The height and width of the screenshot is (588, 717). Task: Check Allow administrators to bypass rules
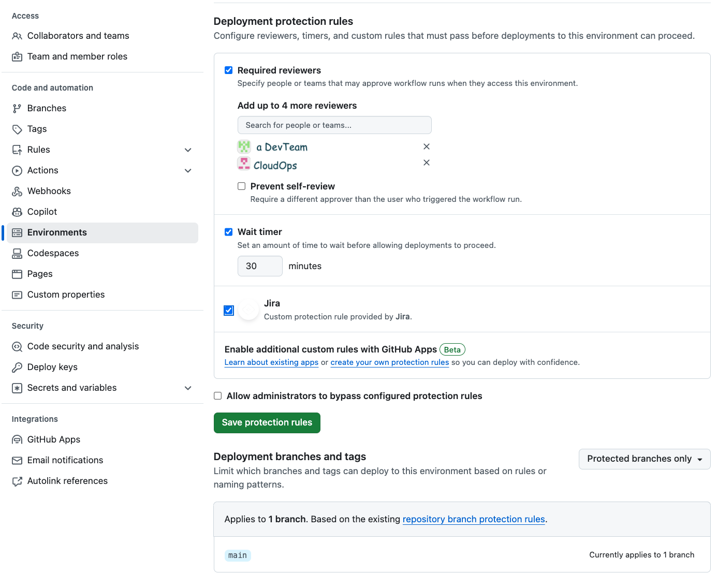tap(218, 396)
